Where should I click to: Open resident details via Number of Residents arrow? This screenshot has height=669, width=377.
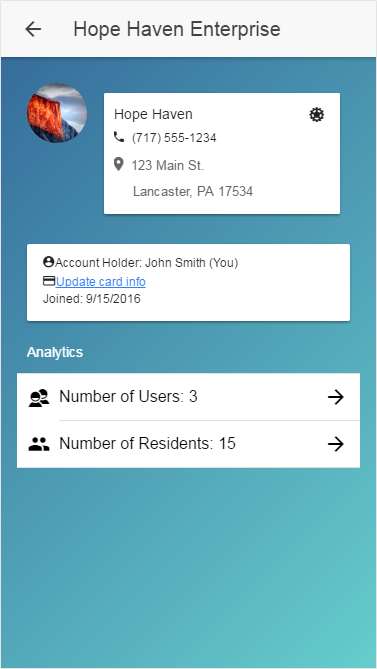coord(336,444)
